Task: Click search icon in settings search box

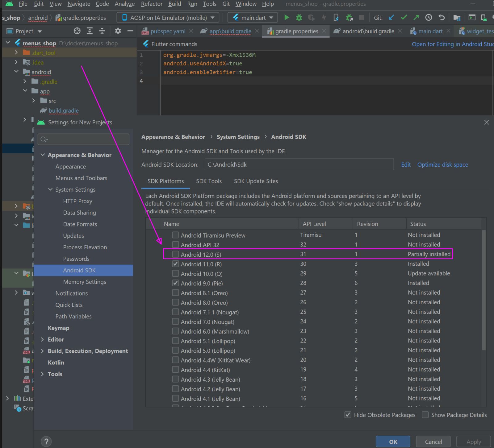Action: coord(44,139)
